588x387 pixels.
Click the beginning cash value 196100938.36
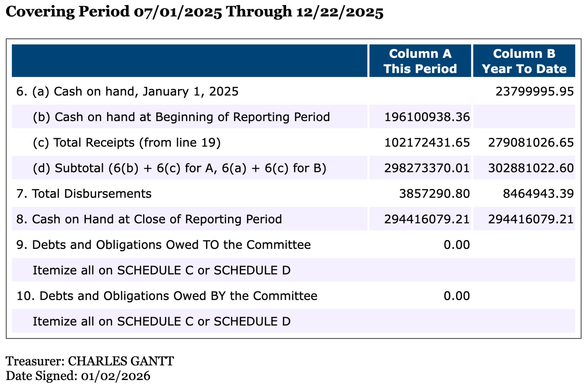pyautogui.click(x=427, y=117)
